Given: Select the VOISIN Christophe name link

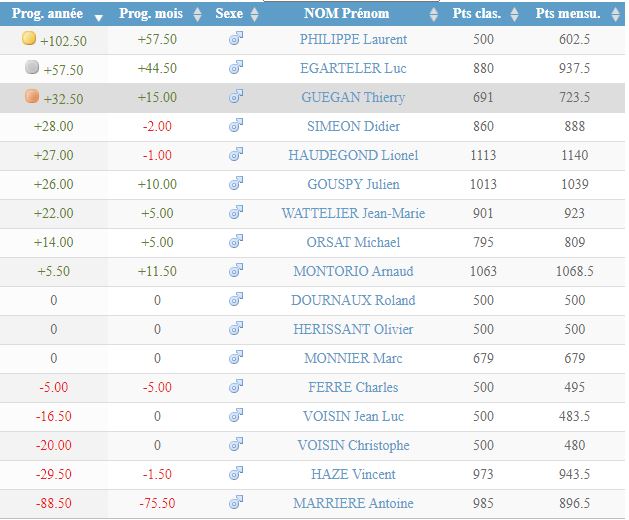Looking at the screenshot, I should (353, 445).
